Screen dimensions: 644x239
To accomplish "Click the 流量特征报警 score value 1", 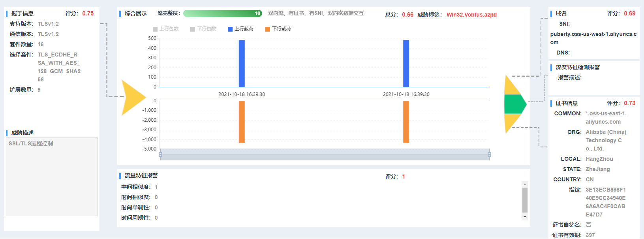I will pos(404,177).
